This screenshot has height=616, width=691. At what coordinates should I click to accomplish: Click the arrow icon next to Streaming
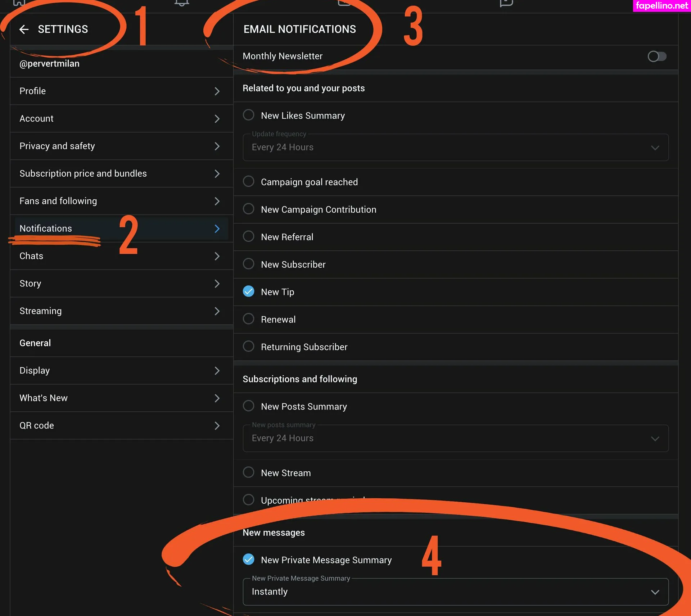[x=217, y=311]
